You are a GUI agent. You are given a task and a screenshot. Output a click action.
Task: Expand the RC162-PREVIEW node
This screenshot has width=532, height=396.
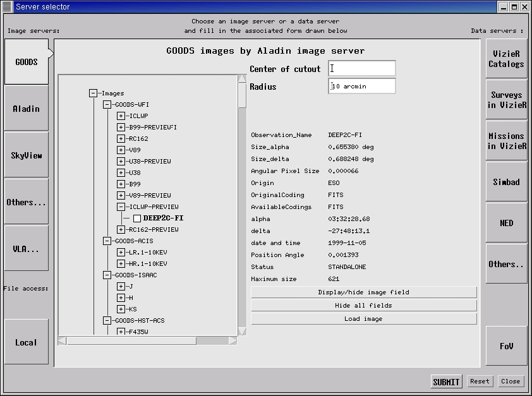[121, 229]
